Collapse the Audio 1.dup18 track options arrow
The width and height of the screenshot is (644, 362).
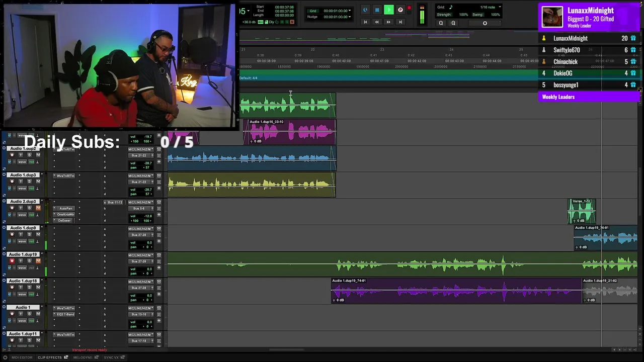click(5, 281)
